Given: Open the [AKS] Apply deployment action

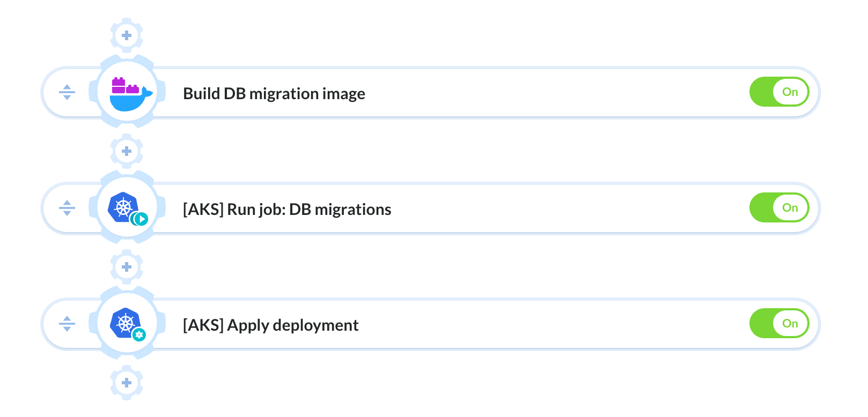Looking at the screenshot, I should point(270,325).
